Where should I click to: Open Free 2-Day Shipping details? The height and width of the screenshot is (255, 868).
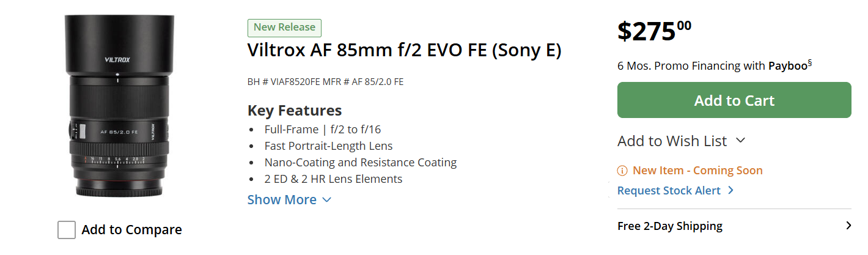point(670,226)
